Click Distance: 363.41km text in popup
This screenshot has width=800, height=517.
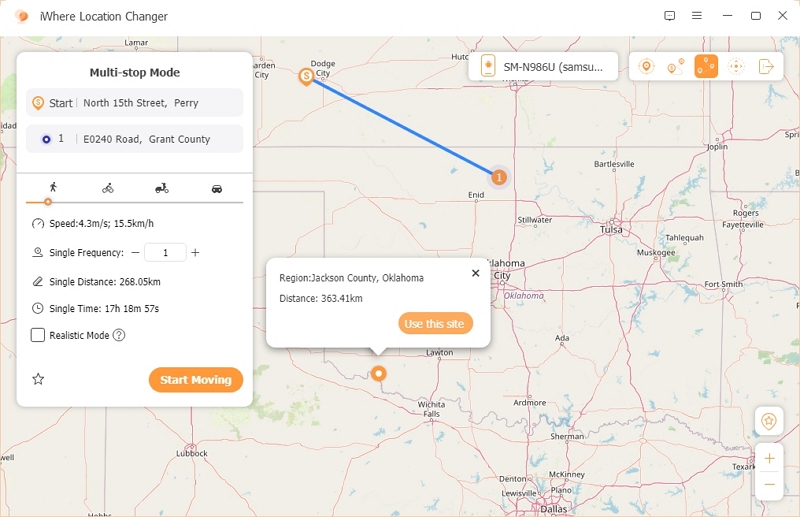(321, 299)
